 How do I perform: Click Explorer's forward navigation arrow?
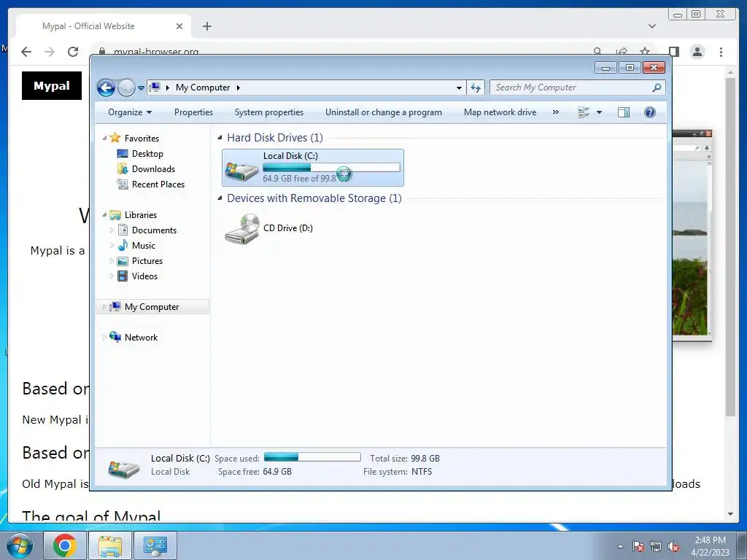(126, 87)
